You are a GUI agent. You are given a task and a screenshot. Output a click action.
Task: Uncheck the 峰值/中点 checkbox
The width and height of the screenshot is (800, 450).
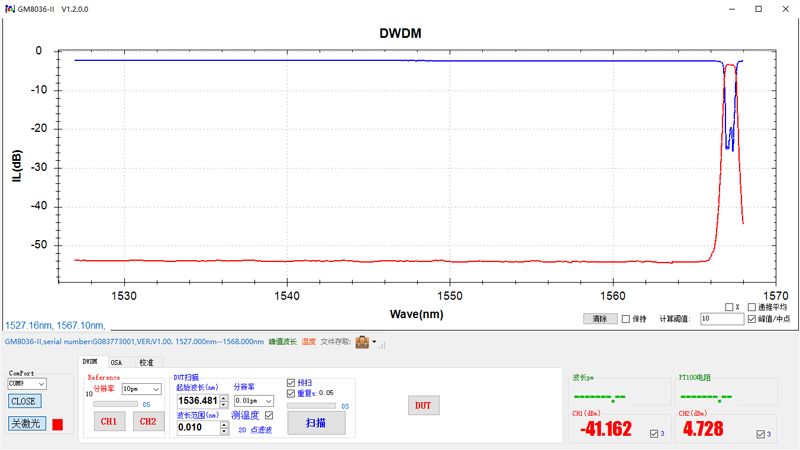pyautogui.click(x=752, y=319)
